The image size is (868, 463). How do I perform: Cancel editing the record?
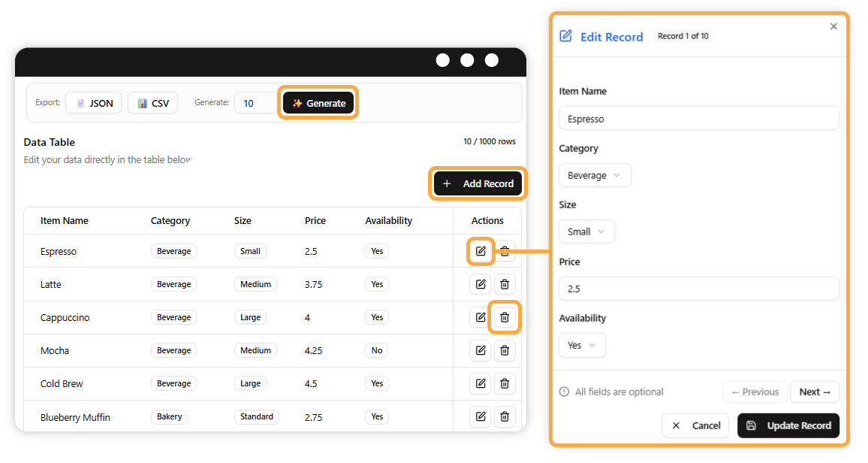click(x=695, y=425)
